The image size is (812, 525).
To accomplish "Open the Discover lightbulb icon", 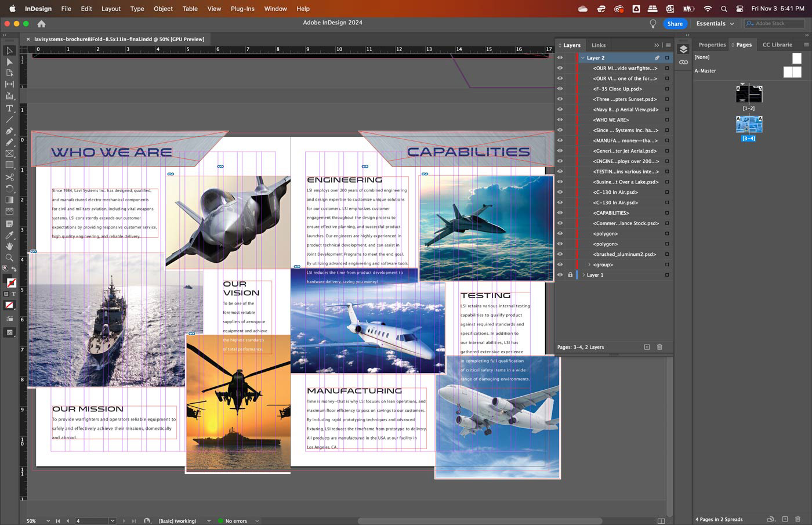I will (x=652, y=24).
